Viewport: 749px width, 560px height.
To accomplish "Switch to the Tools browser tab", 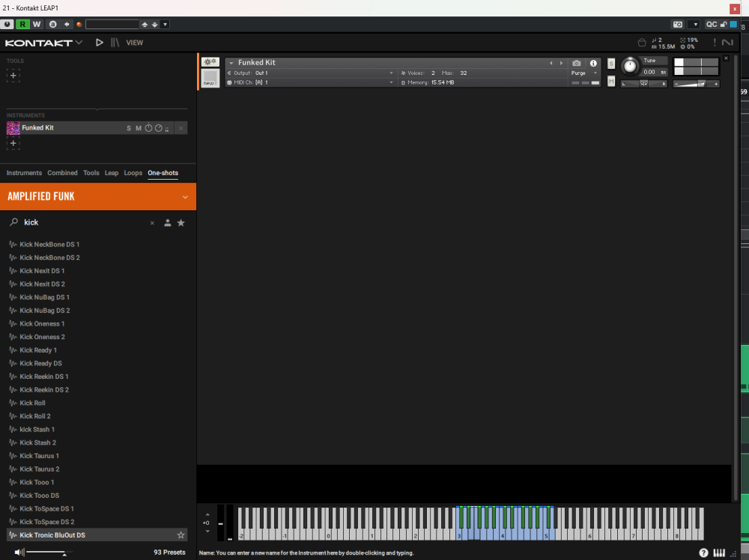I will pyautogui.click(x=91, y=173).
